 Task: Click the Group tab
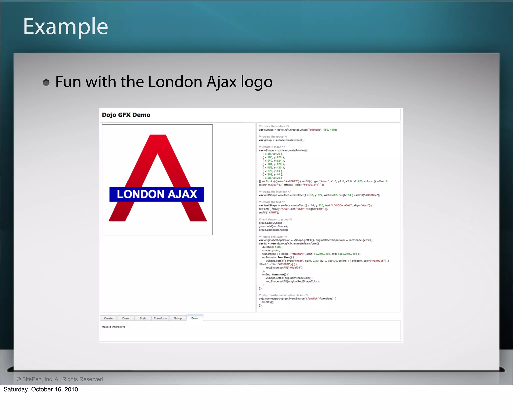pos(178,318)
